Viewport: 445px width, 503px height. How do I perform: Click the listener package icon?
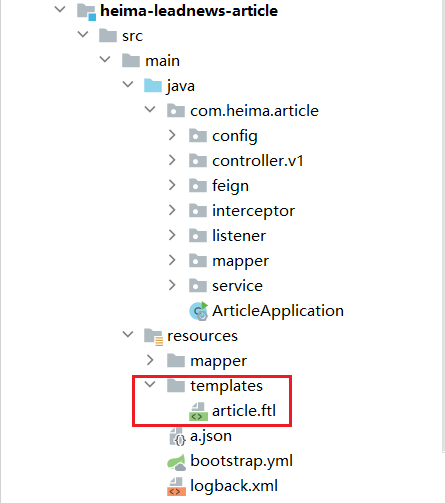[198, 236]
